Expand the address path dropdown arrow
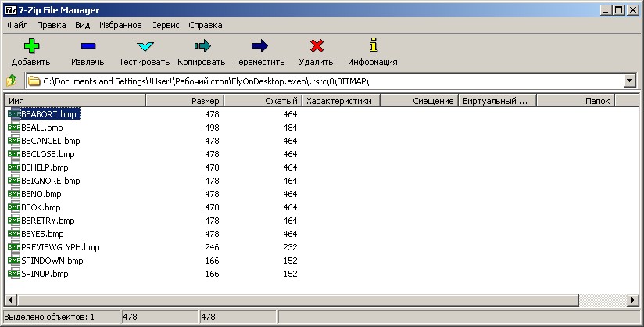The image size is (644, 327). [x=630, y=81]
